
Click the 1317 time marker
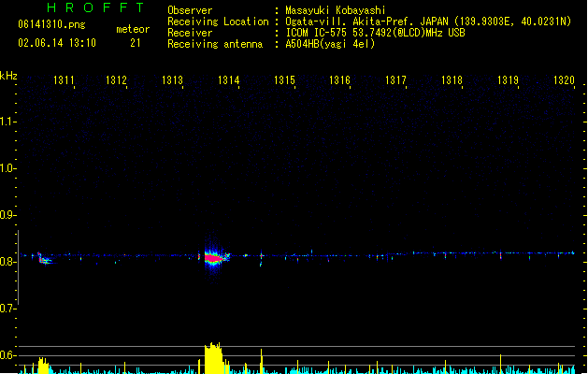click(x=395, y=80)
